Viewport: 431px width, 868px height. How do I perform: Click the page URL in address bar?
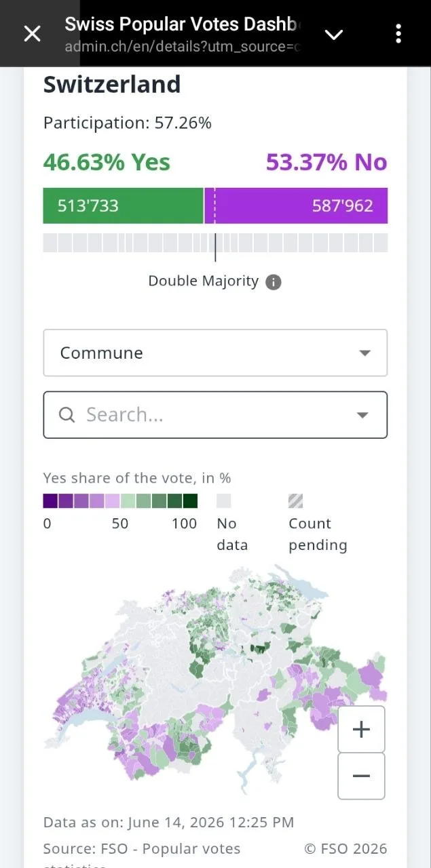tap(182, 47)
